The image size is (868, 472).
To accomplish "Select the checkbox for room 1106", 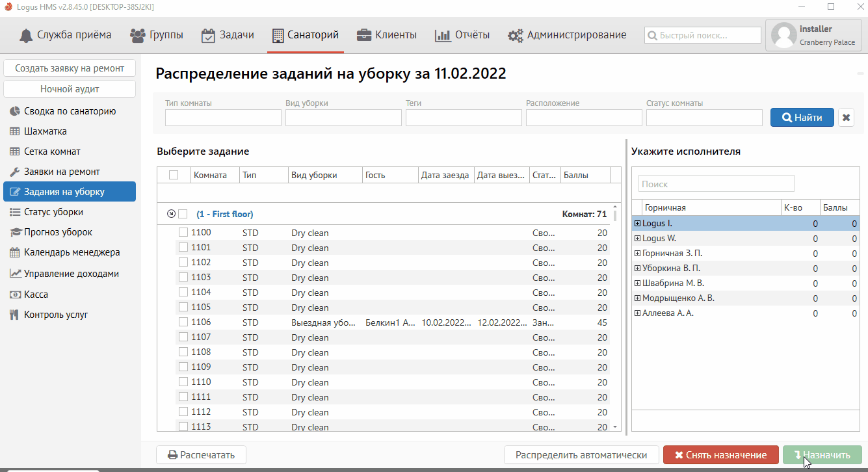I will (x=183, y=322).
